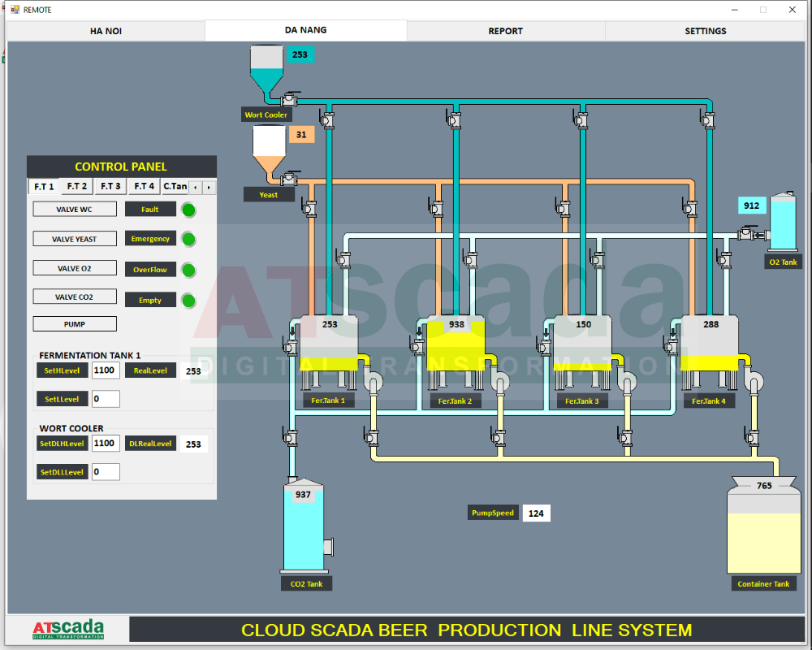Click the green Fault indicator light
Screen dimensions: 812x650
189,210
